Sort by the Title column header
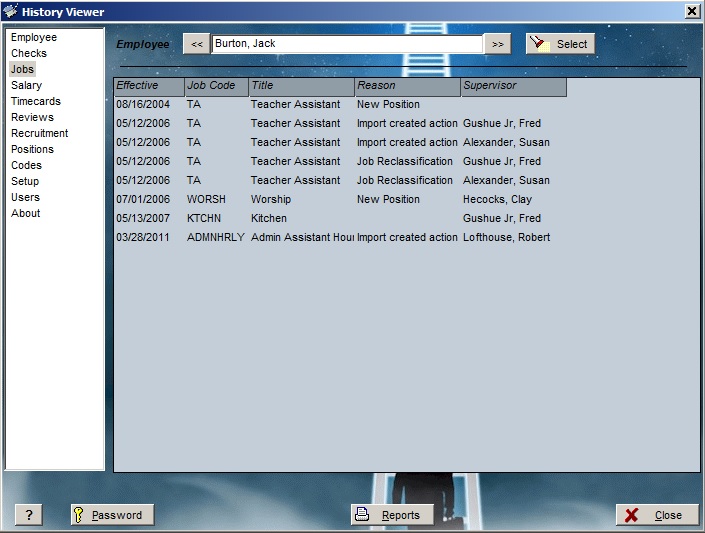 (x=302, y=87)
